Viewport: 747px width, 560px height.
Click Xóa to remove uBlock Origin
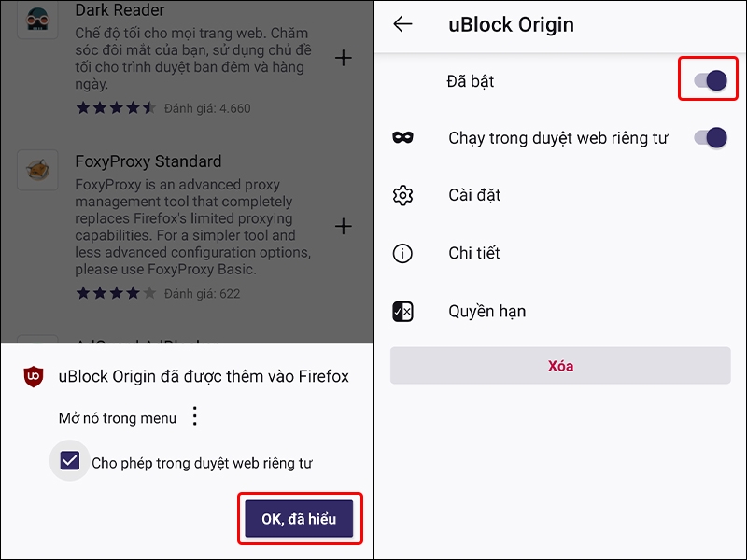pyautogui.click(x=560, y=365)
